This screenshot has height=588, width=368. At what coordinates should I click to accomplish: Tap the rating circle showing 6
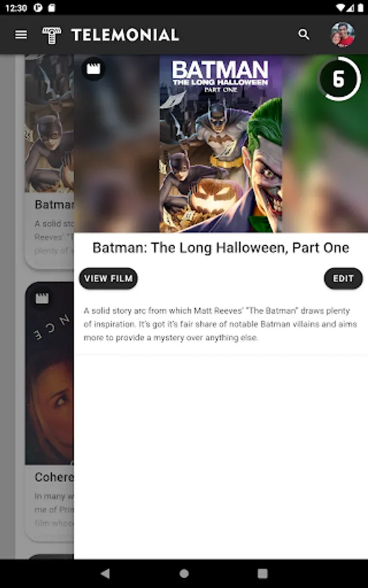(x=339, y=79)
